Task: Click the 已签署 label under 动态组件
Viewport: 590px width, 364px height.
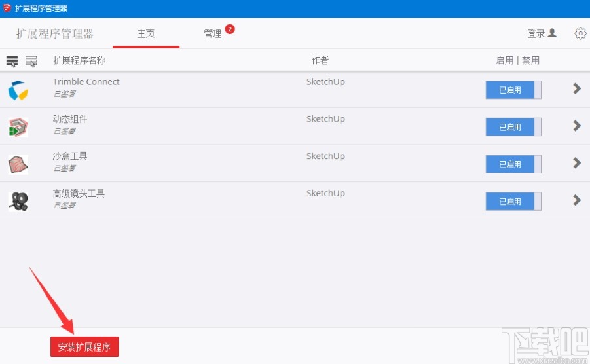Action: (x=65, y=131)
